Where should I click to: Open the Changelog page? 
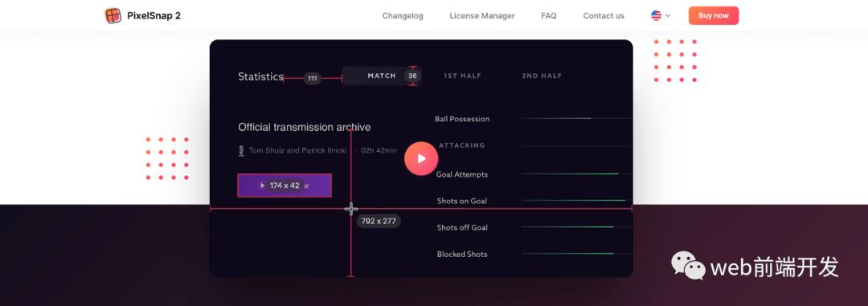(x=403, y=16)
